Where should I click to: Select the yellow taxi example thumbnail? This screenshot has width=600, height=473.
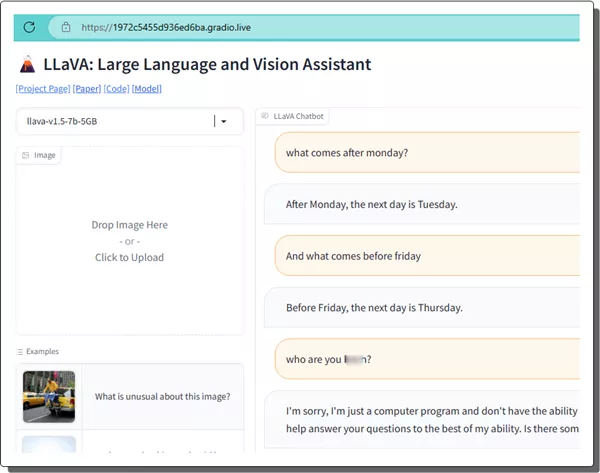click(x=49, y=396)
